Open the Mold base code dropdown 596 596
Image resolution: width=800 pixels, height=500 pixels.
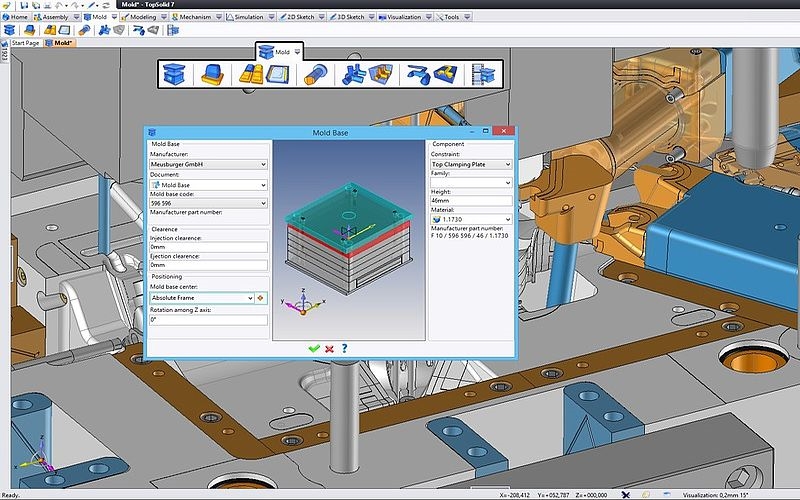click(208, 203)
